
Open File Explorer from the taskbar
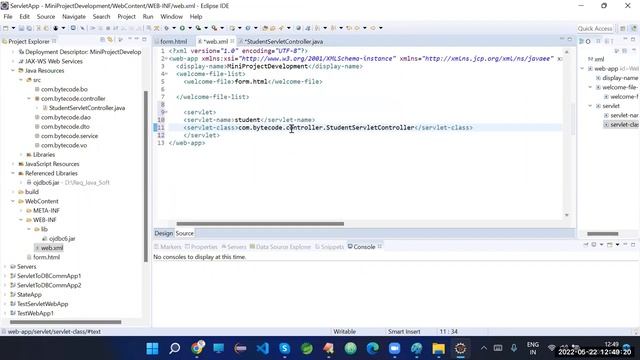coord(438,348)
